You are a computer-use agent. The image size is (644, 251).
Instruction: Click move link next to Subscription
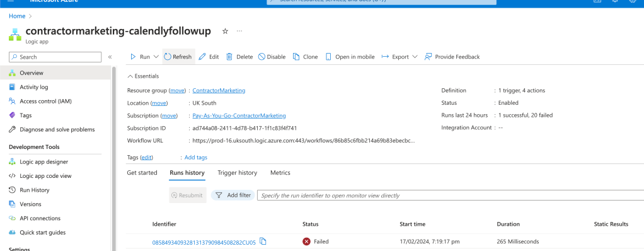(170, 116)
